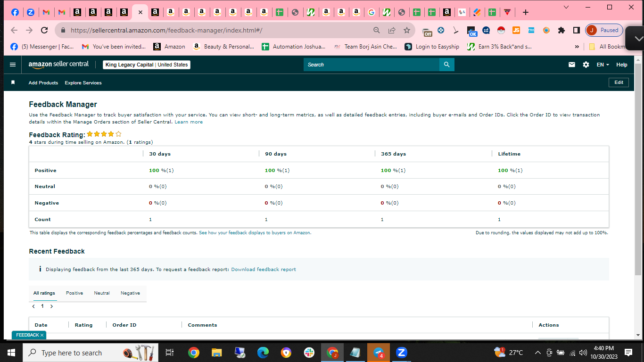
Task: Open the Seller Central hamburger menu
Action: tap(13, 65)
